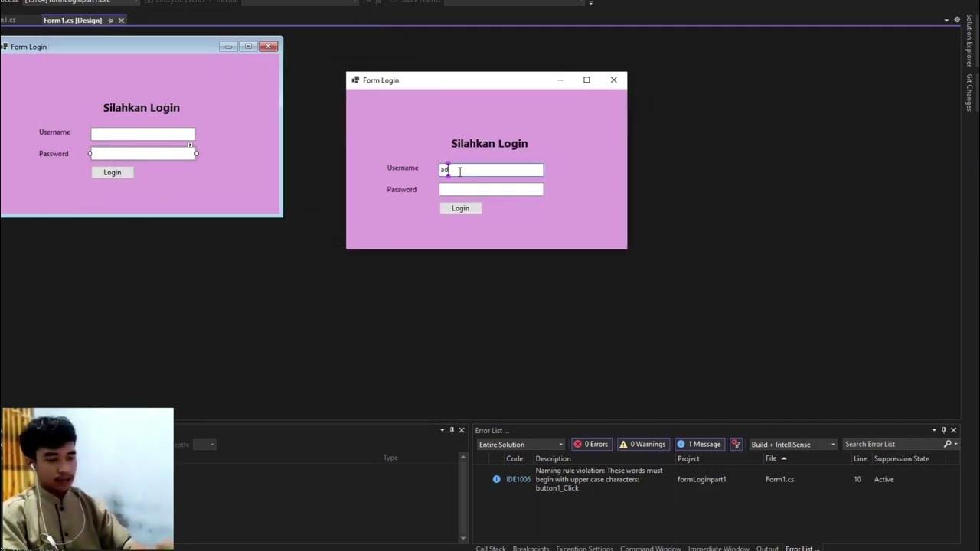Image resolution: width=980 pixels, height=551 pixels.
Task: Click the Username field in the running form
Action: tap(492, 170)
